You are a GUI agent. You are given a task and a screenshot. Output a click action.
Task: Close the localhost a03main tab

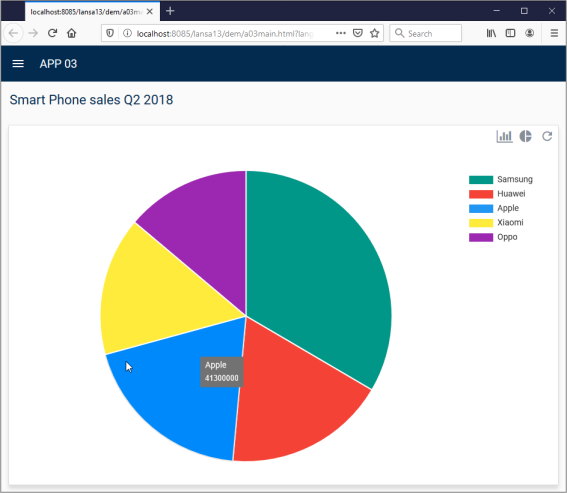(x=150, y=12)
